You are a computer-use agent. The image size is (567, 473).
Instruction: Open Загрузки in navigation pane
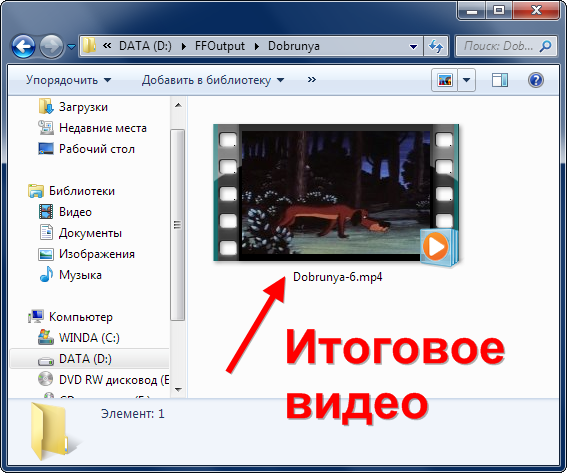click(84, 107)
